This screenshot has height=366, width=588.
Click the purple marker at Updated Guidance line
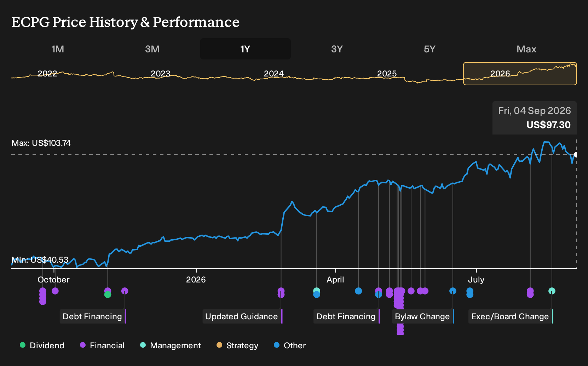pos(281,291)
